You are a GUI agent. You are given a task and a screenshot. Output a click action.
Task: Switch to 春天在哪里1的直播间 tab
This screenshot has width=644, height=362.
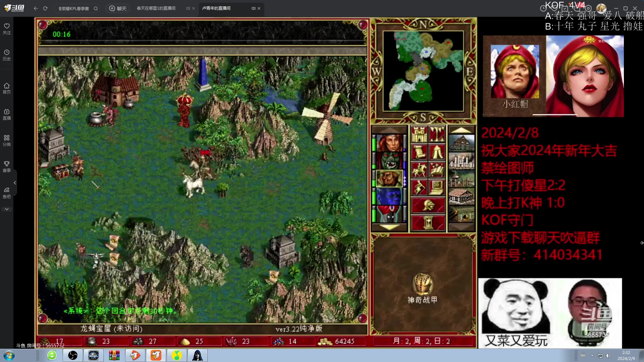pyautogui.click(x=156, y=8)
